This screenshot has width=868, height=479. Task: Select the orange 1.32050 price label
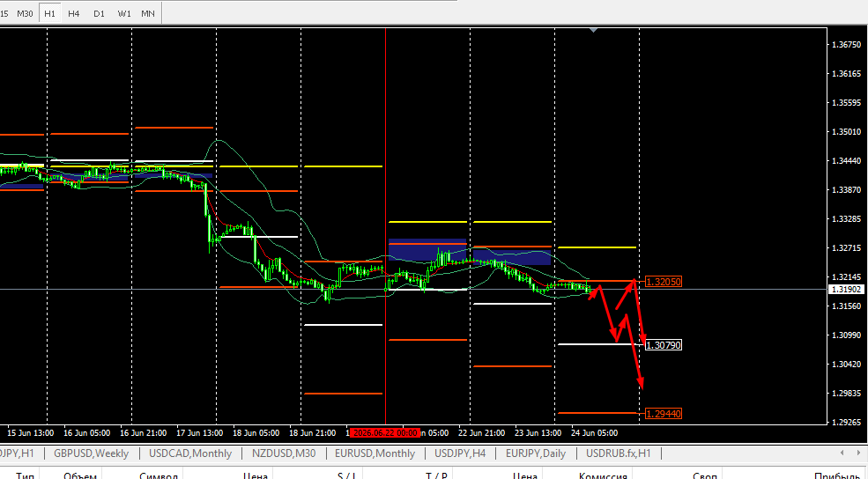[x=664, y=282]
